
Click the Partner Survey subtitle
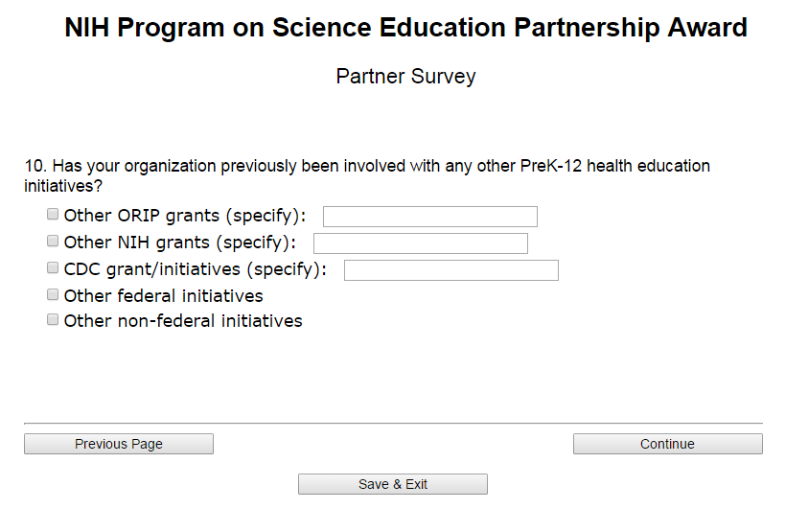point(405,77)
